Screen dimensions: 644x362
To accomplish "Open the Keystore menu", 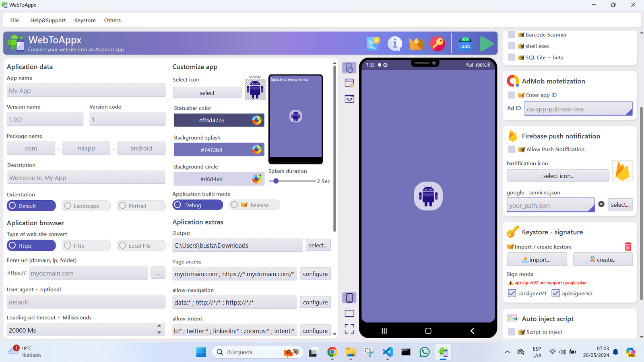I will click(85, 20).
